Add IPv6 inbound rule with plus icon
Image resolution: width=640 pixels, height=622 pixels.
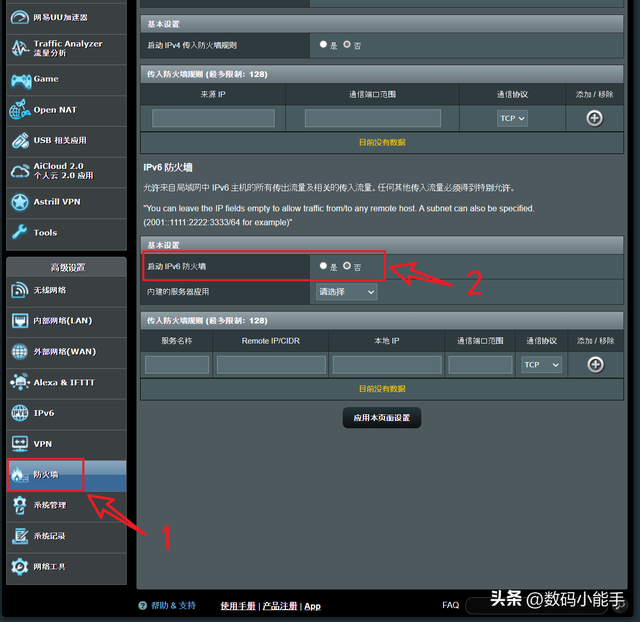(596, 364)
